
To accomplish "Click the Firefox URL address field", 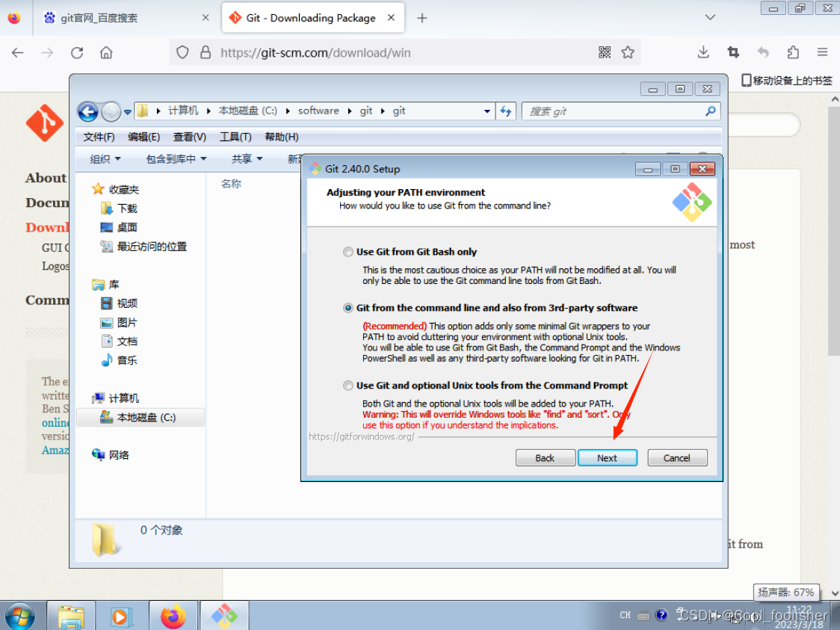I will (x=404, y=52).
